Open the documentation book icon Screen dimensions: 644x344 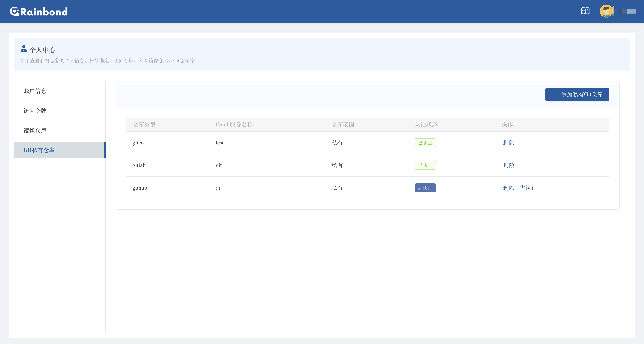pyautogui.click(x=585, y=11)
